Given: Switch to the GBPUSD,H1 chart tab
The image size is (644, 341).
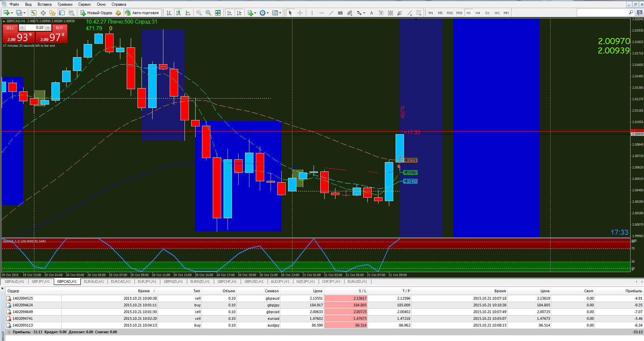Looking at the screenshot, I should pyautogui.click(x=254, y=281).
